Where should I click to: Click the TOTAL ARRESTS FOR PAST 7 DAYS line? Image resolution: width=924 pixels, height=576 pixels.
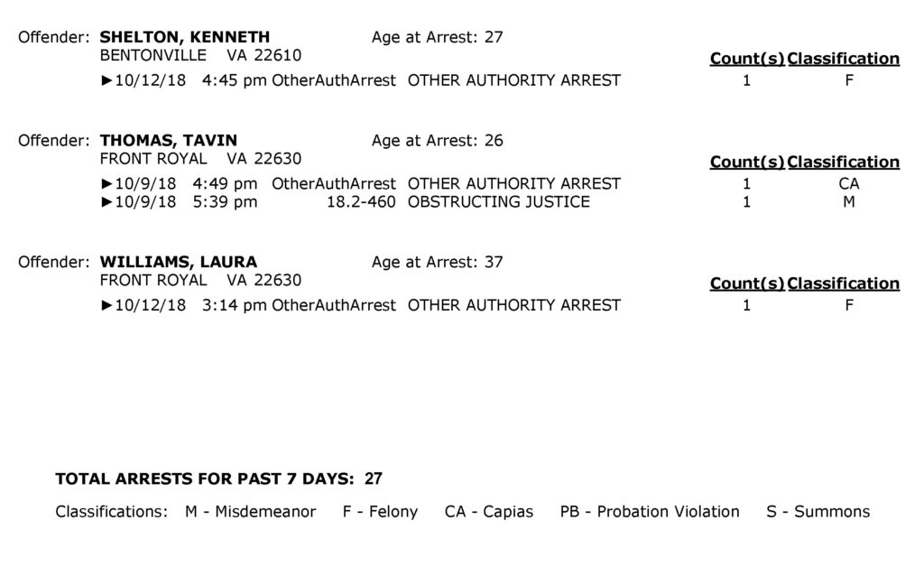218,478
